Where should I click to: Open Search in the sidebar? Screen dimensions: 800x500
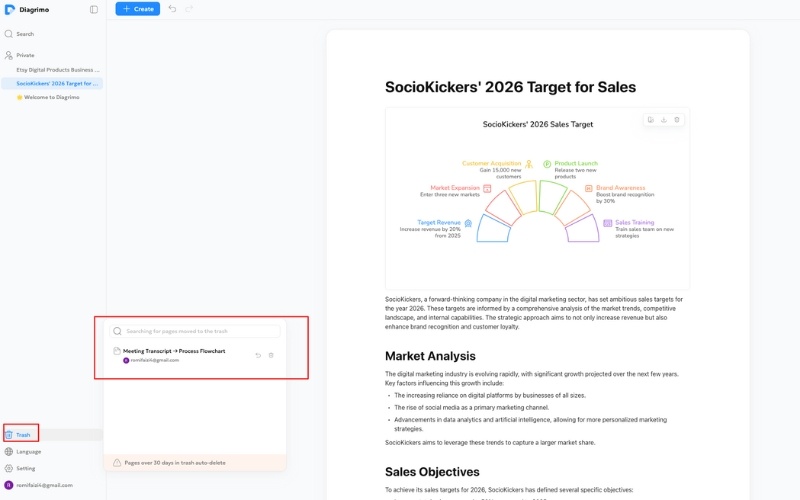click(x=25, y=34)
